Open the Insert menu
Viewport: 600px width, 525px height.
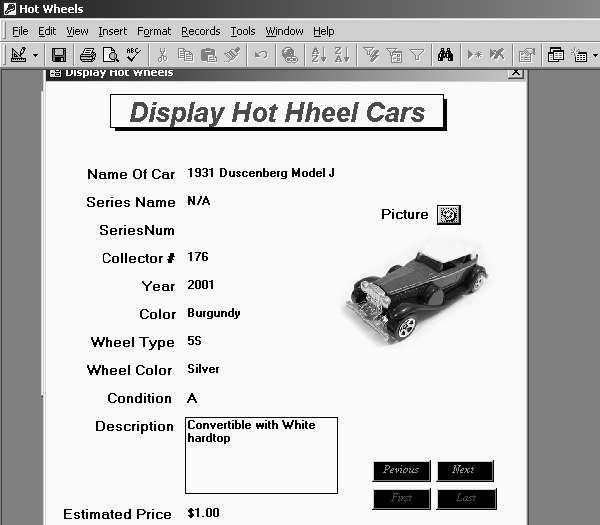pyautogui.click(x=112, y=31)
